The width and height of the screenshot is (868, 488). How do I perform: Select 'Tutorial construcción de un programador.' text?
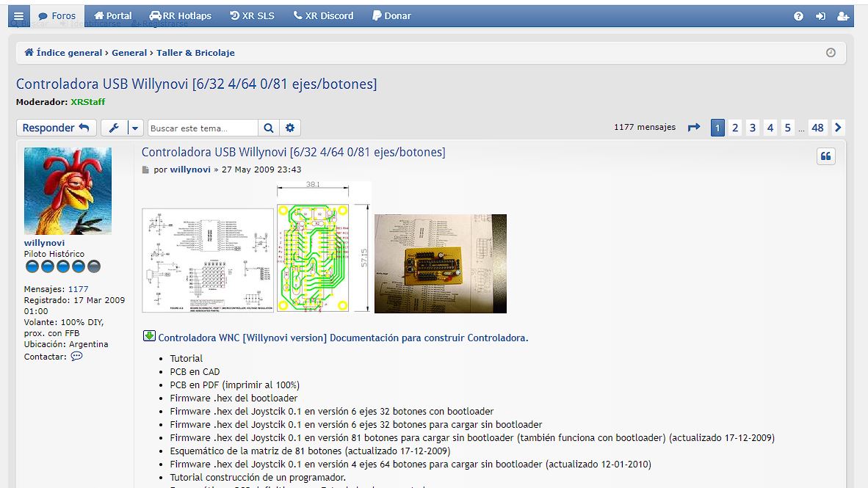pos(258,478)
